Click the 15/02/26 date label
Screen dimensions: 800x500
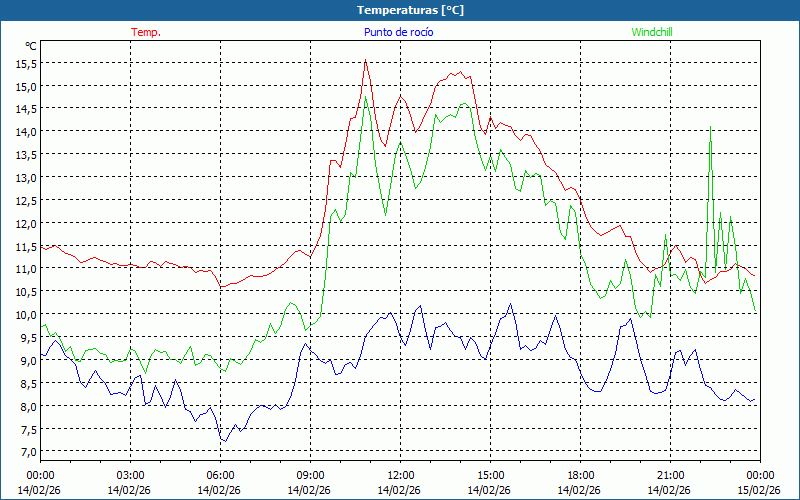point(759,490)
